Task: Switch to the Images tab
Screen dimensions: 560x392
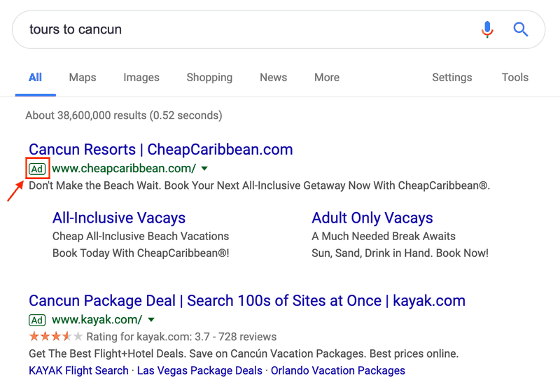Action: (x=141, y=78)
